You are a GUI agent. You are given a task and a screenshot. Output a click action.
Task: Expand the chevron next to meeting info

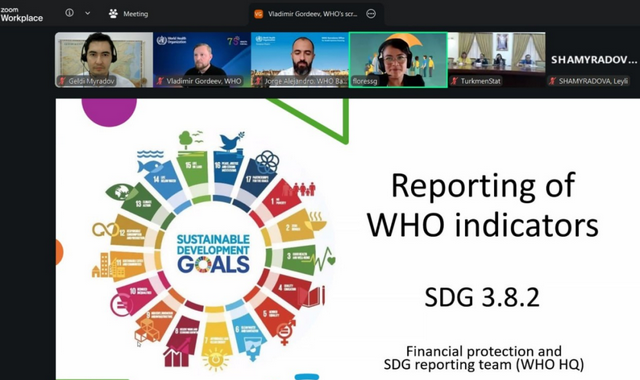click(x=87, y=13)
